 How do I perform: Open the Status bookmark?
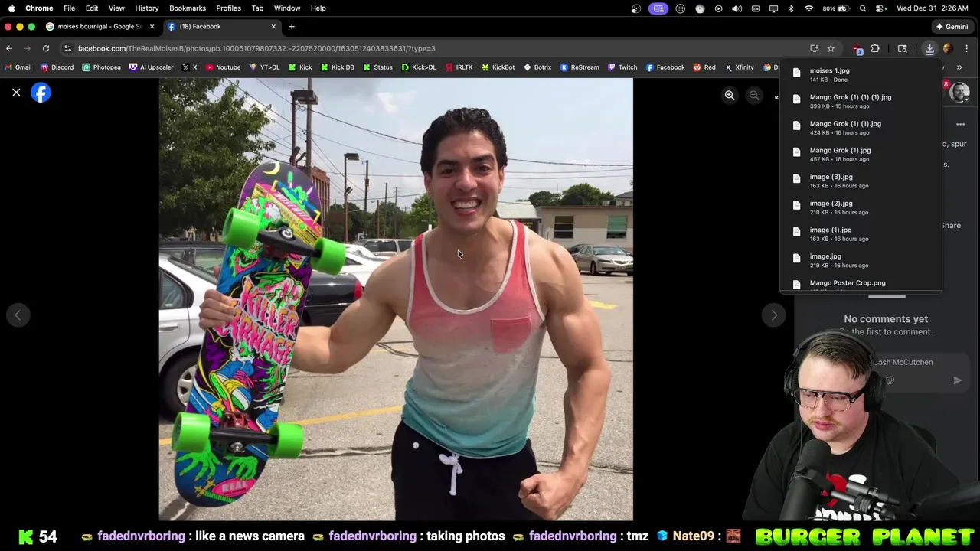[377, 67]
